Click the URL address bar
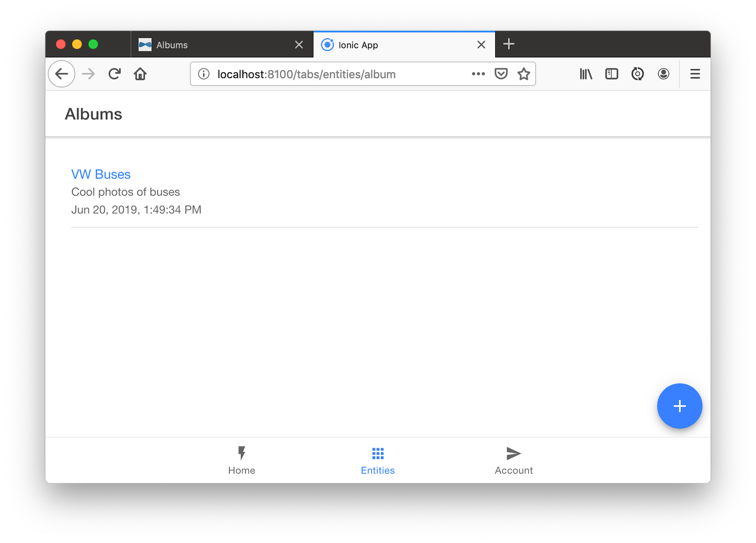 coord(331,74)
